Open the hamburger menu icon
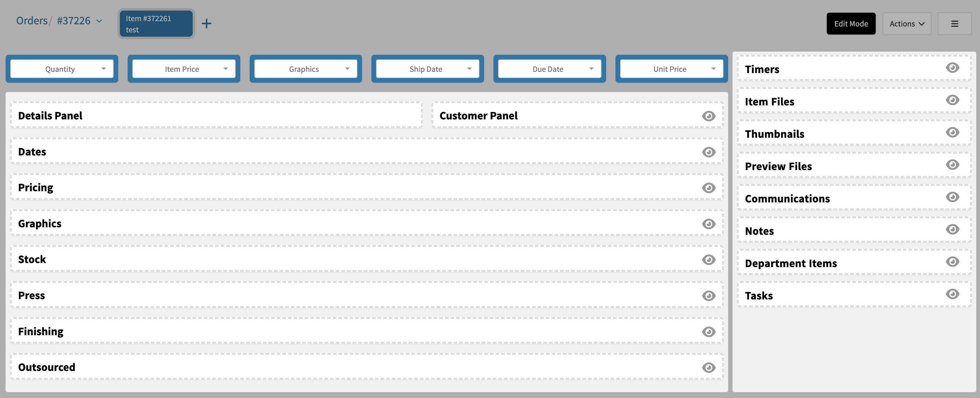 (954, 24)
